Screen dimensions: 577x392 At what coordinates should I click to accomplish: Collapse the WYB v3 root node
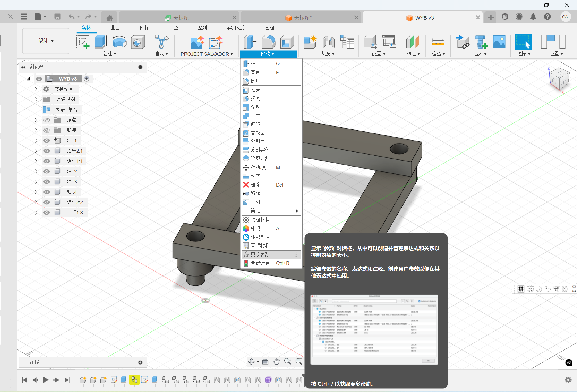coord(28,79)
